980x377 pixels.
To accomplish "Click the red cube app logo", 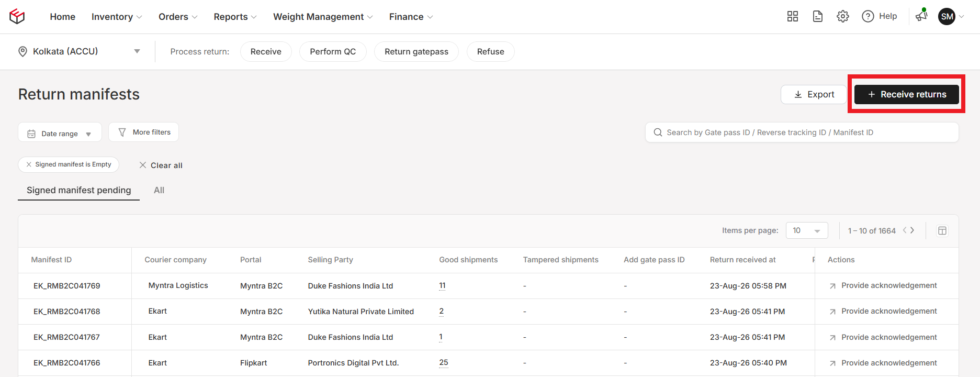I will (17, 17).
